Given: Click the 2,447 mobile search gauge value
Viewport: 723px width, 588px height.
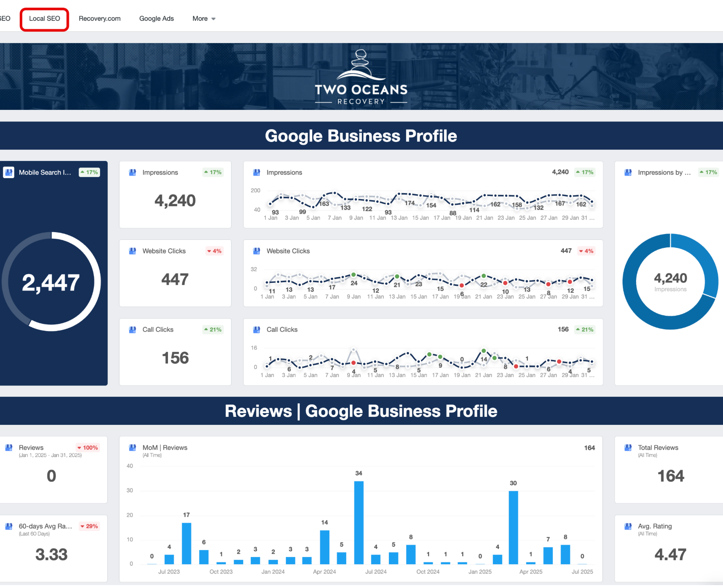Looking at the screenshot, I should tap(51, 283).
